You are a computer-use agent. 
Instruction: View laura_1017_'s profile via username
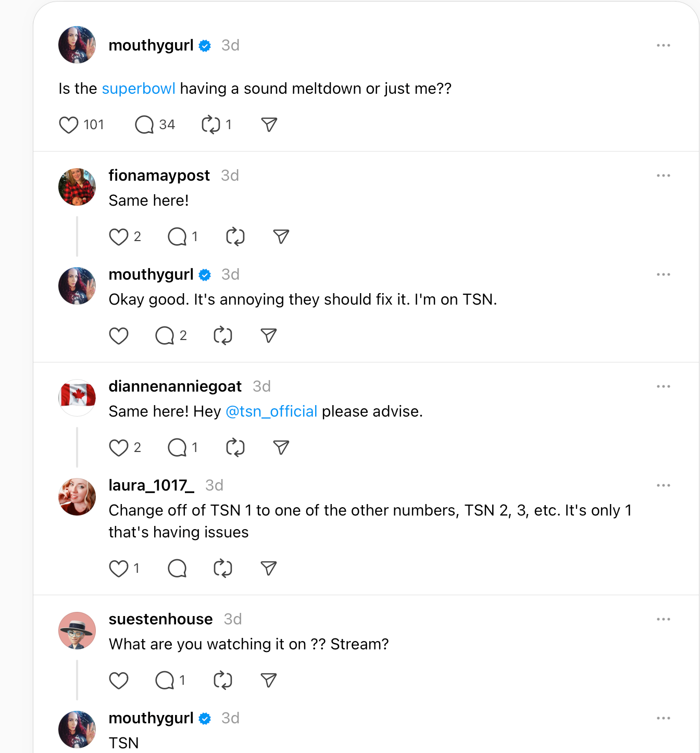pos(151,486)
